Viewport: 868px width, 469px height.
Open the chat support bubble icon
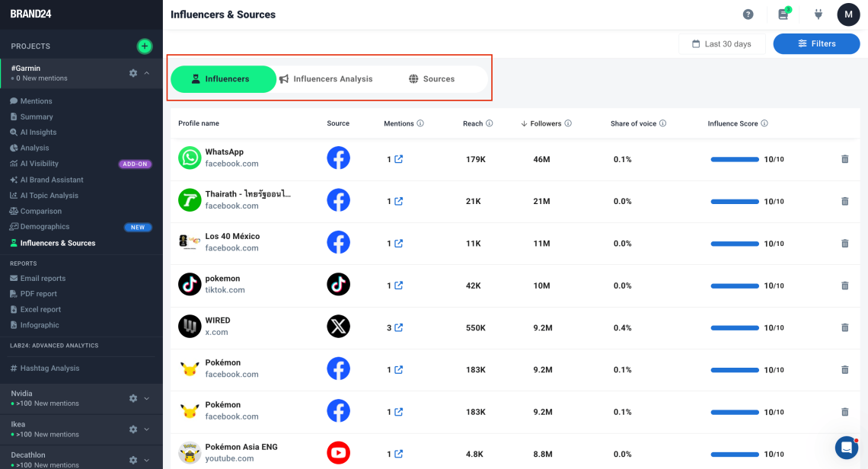coord(846,447)
